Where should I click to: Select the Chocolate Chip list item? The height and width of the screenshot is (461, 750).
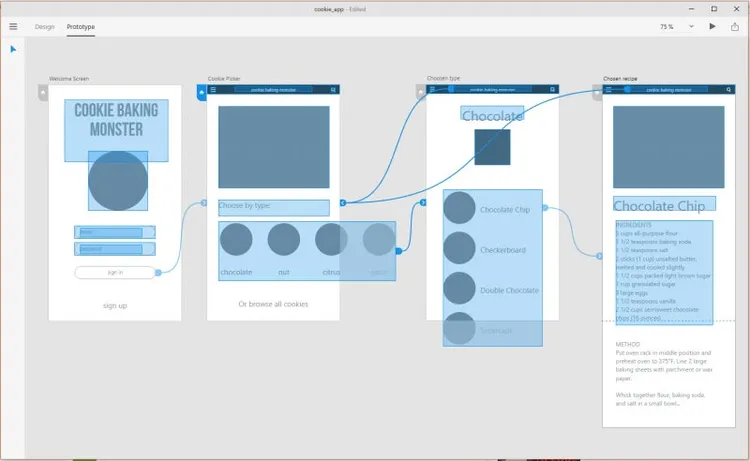point(493,209)
